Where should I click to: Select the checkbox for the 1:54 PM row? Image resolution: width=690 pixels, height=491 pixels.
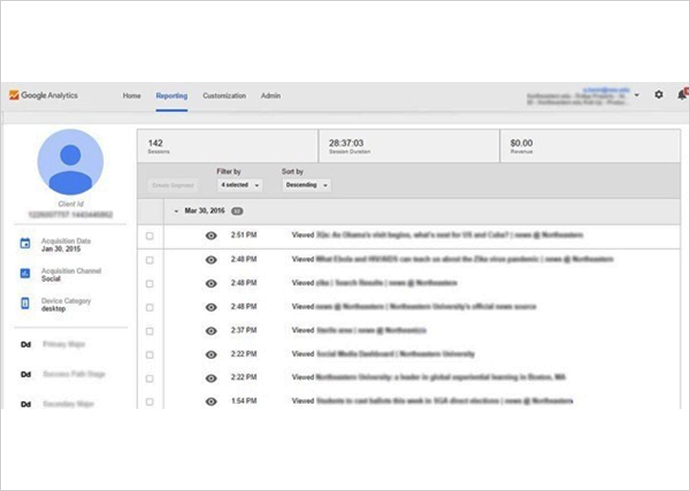pyautogui.click(x=150, y=401)
